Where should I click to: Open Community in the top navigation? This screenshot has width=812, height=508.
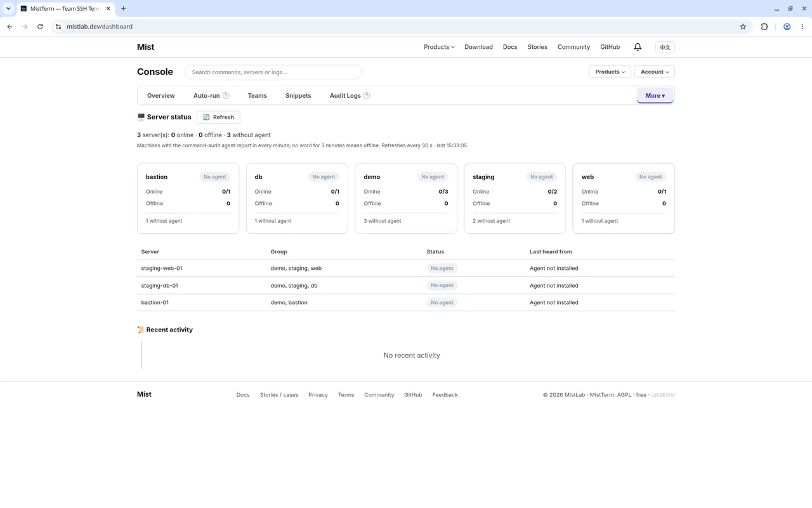pos(573,47)
